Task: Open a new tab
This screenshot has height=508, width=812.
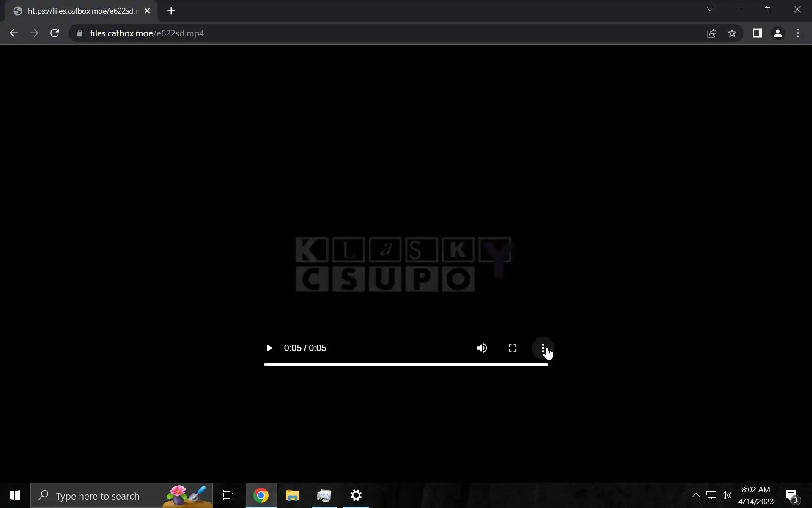Action: pyautogui.click(x=171, y=11)
